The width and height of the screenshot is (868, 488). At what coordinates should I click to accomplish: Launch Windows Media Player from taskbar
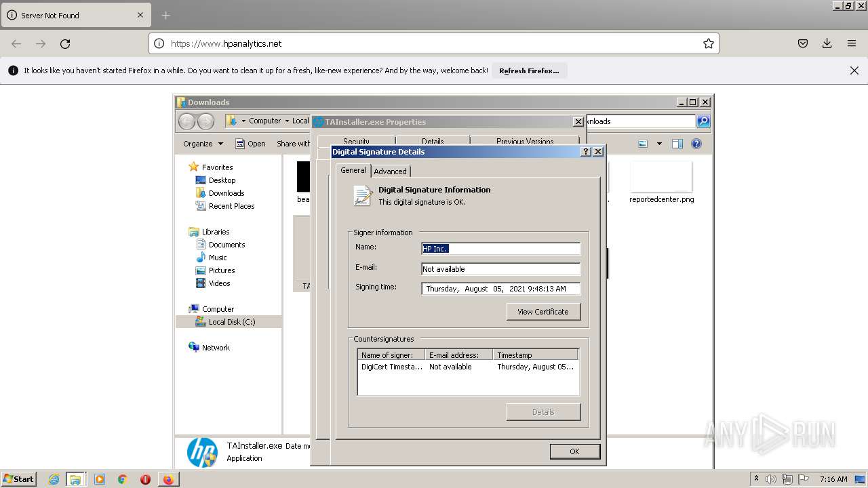(100, 479)
